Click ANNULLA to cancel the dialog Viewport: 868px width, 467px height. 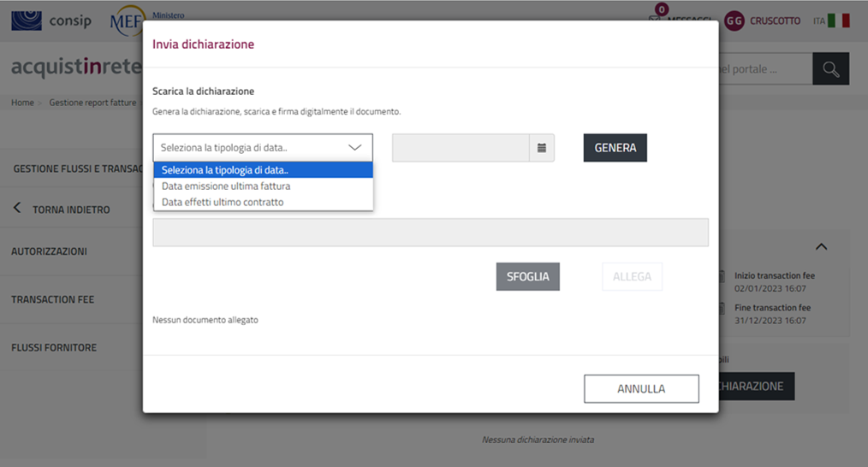click(641, 388)
